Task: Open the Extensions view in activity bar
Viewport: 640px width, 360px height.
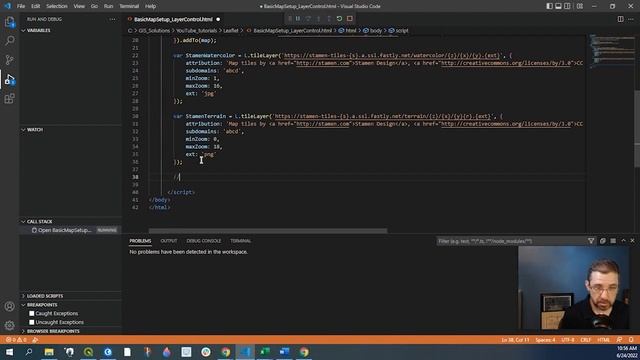Action: pyautogui.click(x=9, y=98)
